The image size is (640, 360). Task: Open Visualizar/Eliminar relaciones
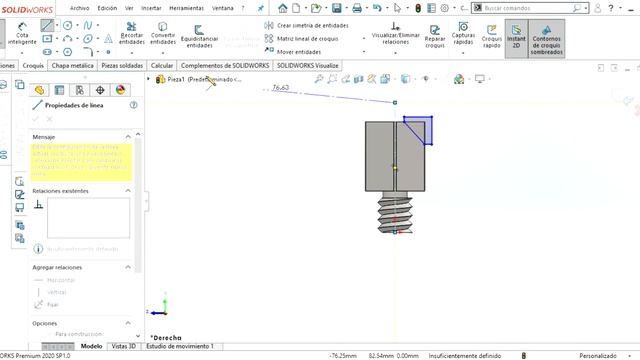(x=395, y=33)
